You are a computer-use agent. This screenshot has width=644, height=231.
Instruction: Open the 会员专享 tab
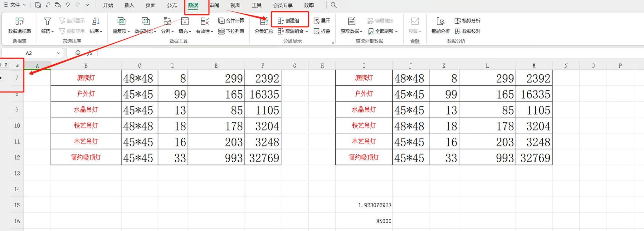click(283, 5)
